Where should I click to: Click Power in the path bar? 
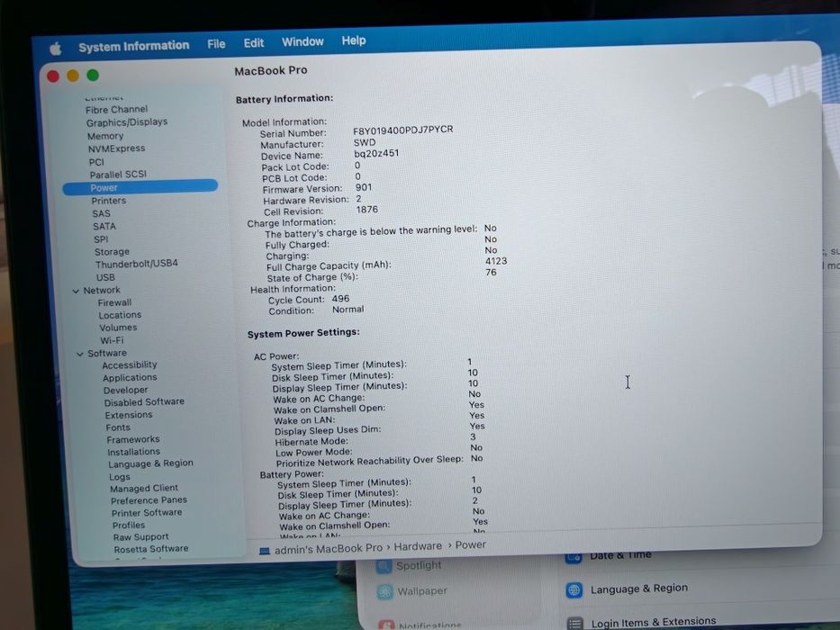470,544
